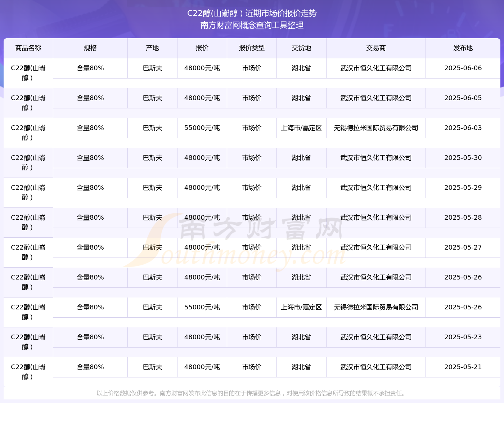Image resolution: width=504 pixels, height=434 pixels.
Task: Click 上海市/嘉定区 in the 2025-05-26 row
Action: [301, 307]
